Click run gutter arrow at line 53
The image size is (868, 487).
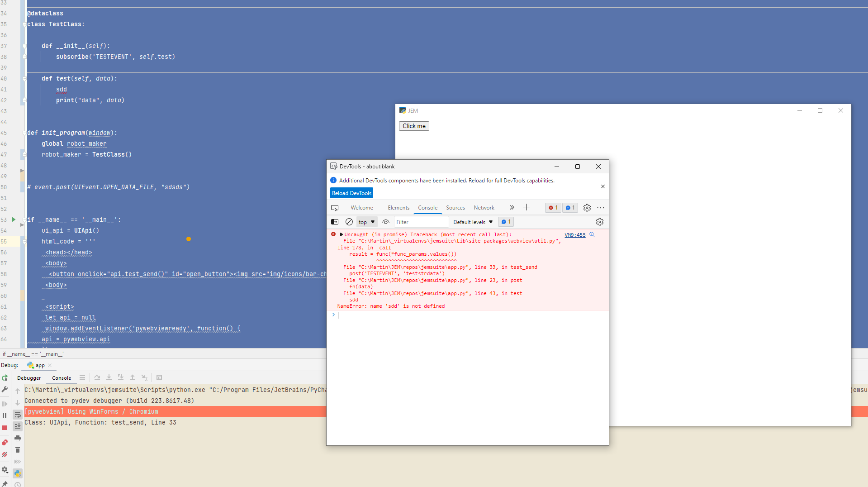click(x=14, y=220)
